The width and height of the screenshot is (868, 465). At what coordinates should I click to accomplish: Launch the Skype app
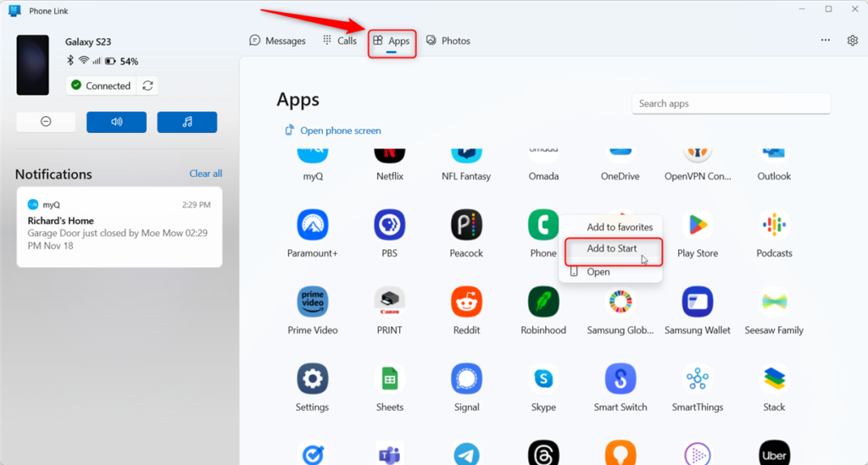tap(543, 379)
